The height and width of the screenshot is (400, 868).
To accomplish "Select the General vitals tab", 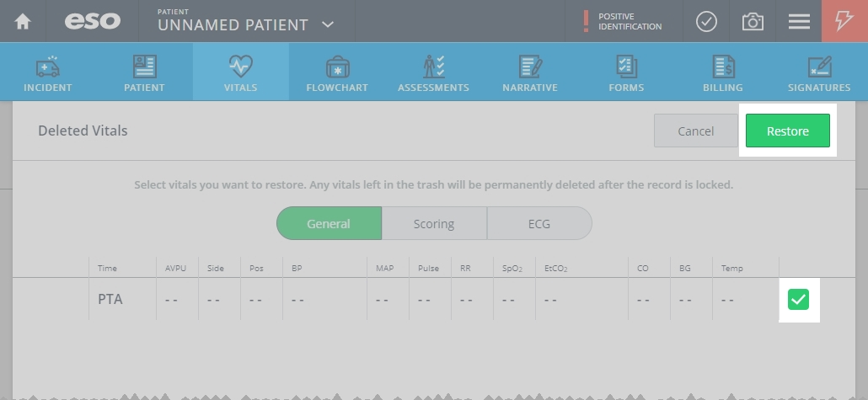I will [329, 223].
